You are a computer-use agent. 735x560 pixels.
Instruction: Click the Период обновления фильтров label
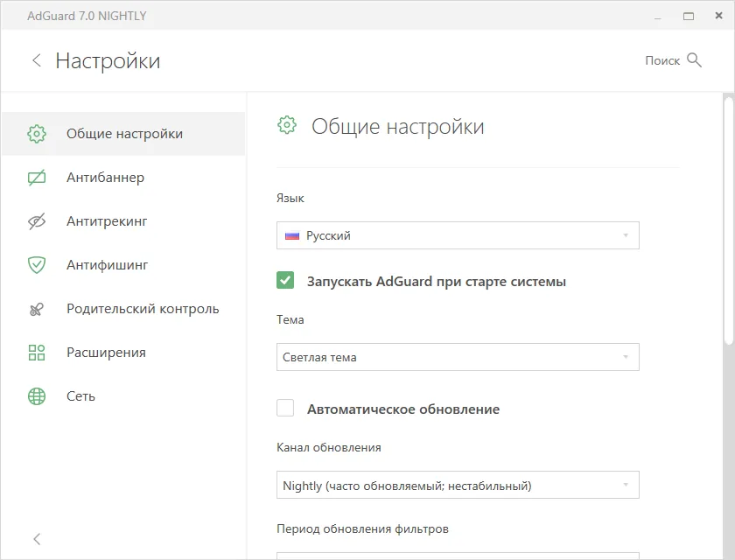point(362,528)
